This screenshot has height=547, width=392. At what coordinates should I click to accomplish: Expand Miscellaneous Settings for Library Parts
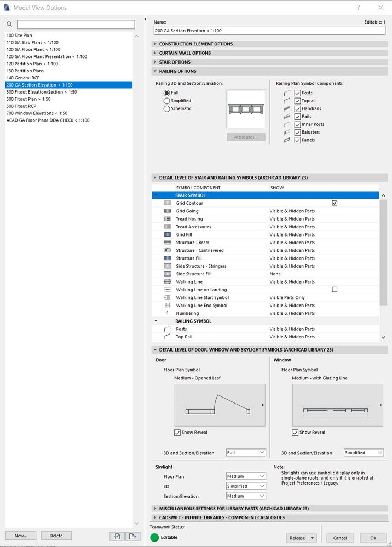pyautogui.click(x=269, y=509)
